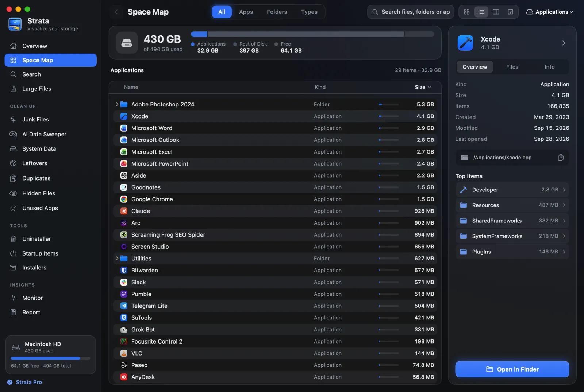Sort by the Kind column header
This screenshot has width=584, height=392.
pos(320,87)
